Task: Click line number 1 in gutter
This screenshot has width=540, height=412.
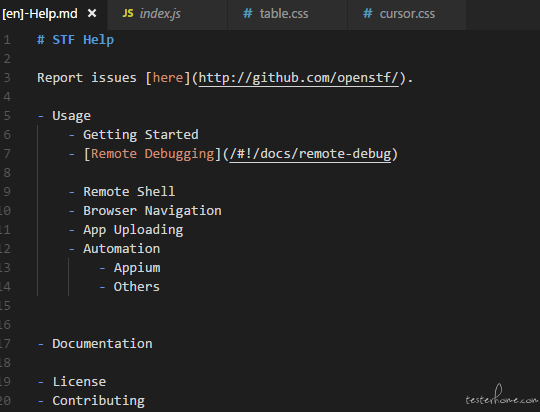Action: [7, 40]
